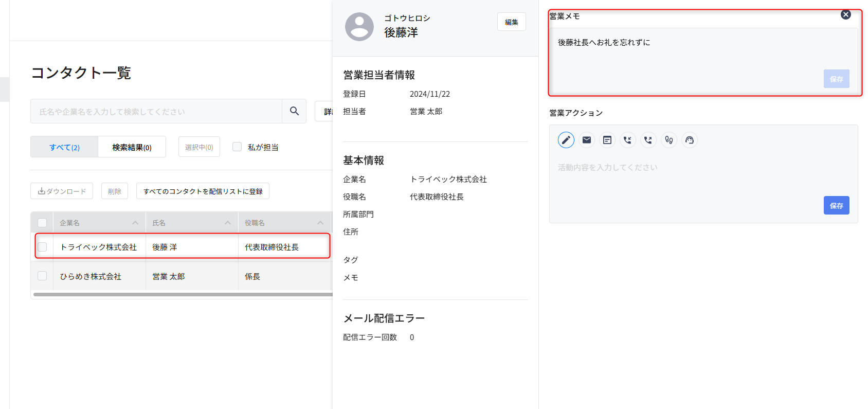
Task: Select the incoming call action icon
Action: point(628,140)
